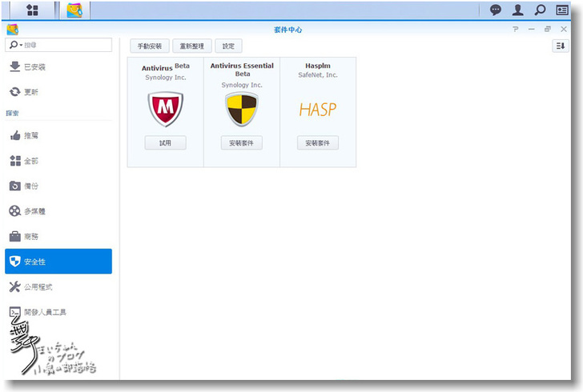This screenshot has width=583, height=392.
Task: Open the DSM main menu grid icon
Action: point(32,10)
